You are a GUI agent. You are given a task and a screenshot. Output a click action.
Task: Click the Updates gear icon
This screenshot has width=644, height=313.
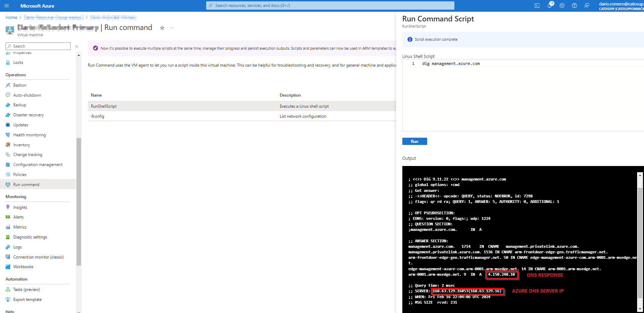pos(8,125)
